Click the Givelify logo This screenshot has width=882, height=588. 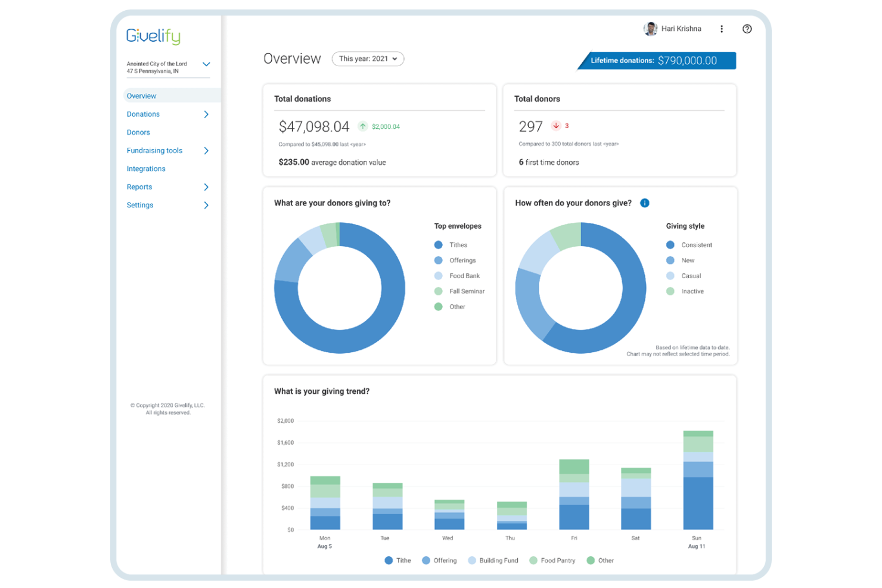tap(153, 36)
